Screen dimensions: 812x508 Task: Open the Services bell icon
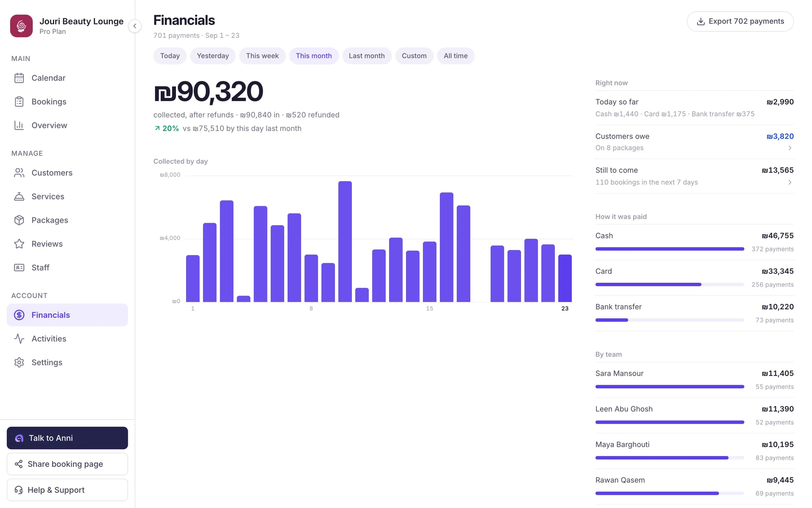coord(19,196)
